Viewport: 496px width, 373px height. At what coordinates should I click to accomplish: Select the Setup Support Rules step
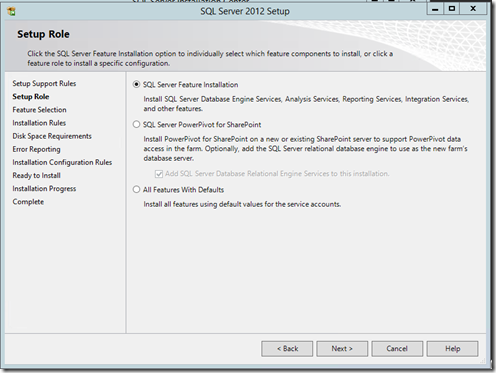pyautogui.click(x=44, y=83)
